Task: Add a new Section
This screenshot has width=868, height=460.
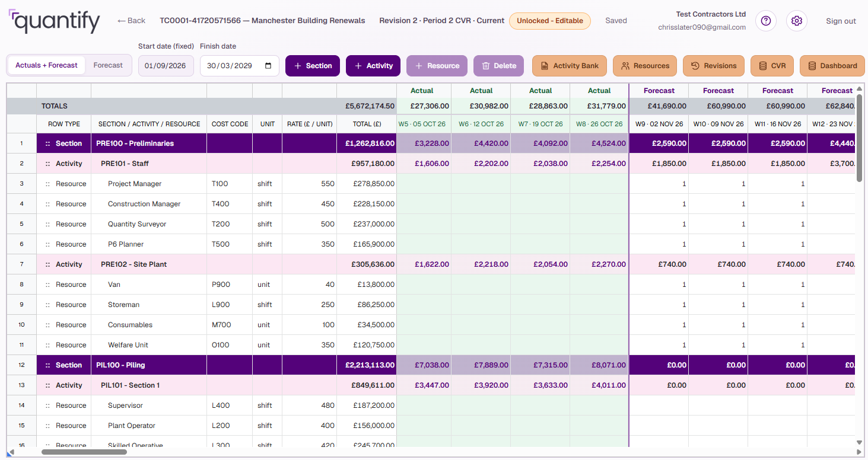Action: (313, 66)
